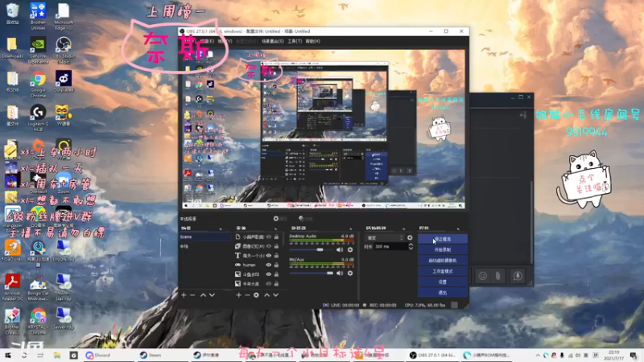The height and width of the screenshot is (362, 644).
Task: Increase transition duration with the stepper
Action: pyautogui.click(x=411, y=245)
